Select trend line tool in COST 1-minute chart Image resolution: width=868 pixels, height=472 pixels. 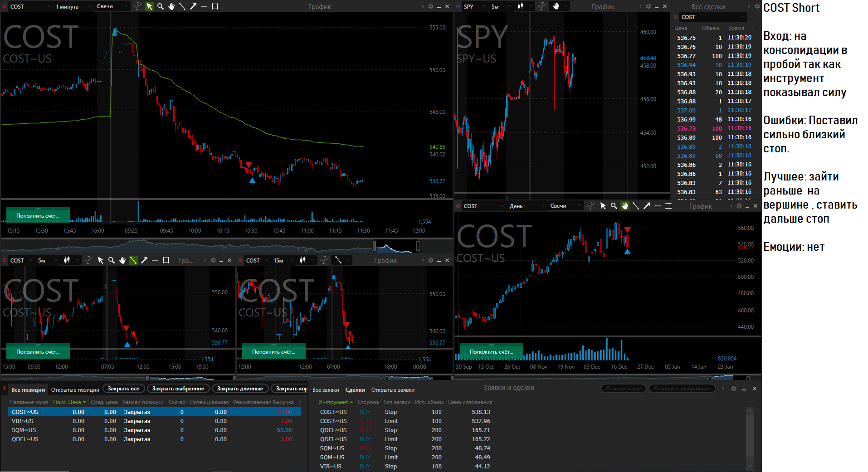[x=182, y=6]
